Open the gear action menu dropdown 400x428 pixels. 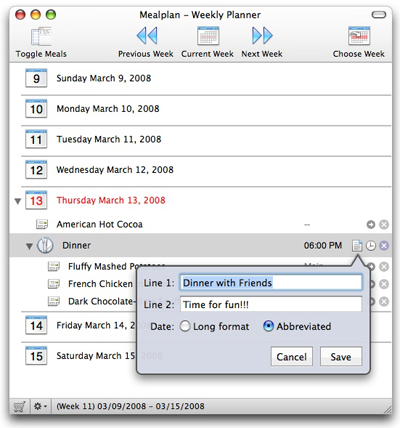coord(41,406)
